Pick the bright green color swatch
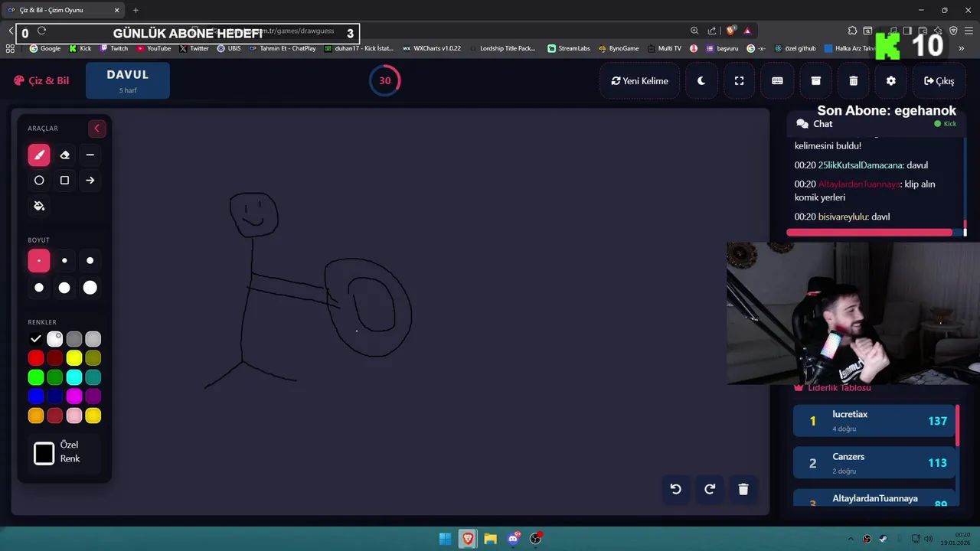 pos(36,377)
